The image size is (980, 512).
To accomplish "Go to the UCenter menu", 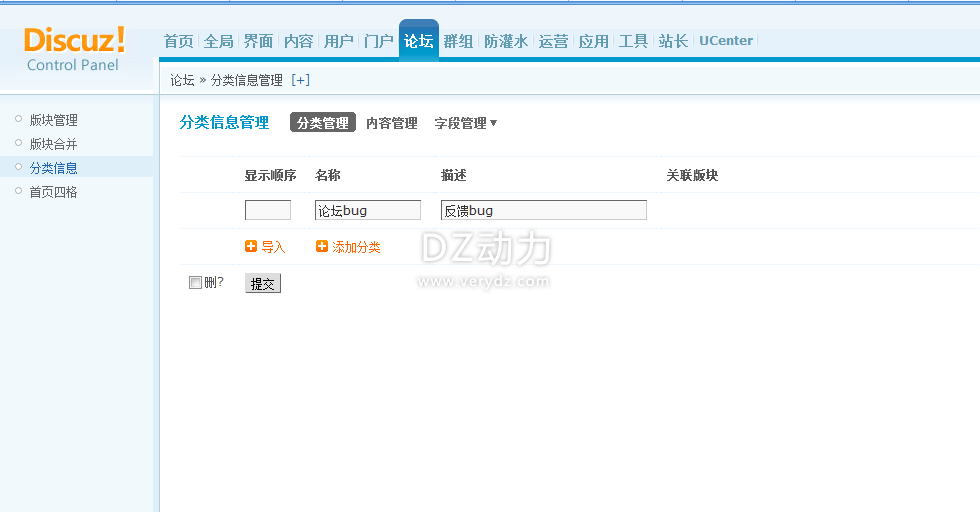I will coord(725,41).
